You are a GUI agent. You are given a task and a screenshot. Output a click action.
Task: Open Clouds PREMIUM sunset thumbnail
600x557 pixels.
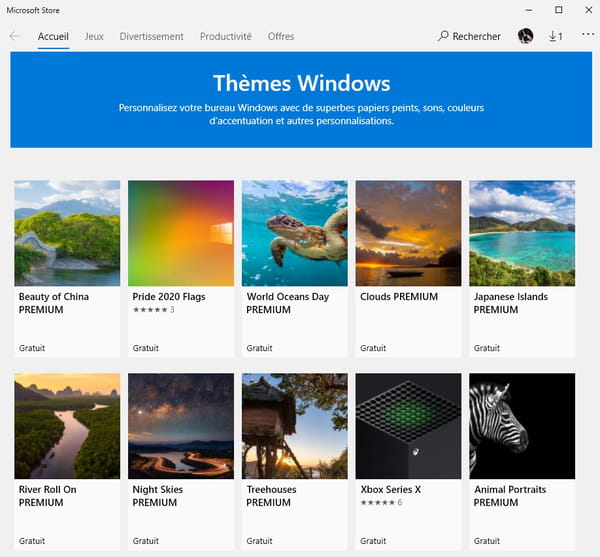[408, 233]
